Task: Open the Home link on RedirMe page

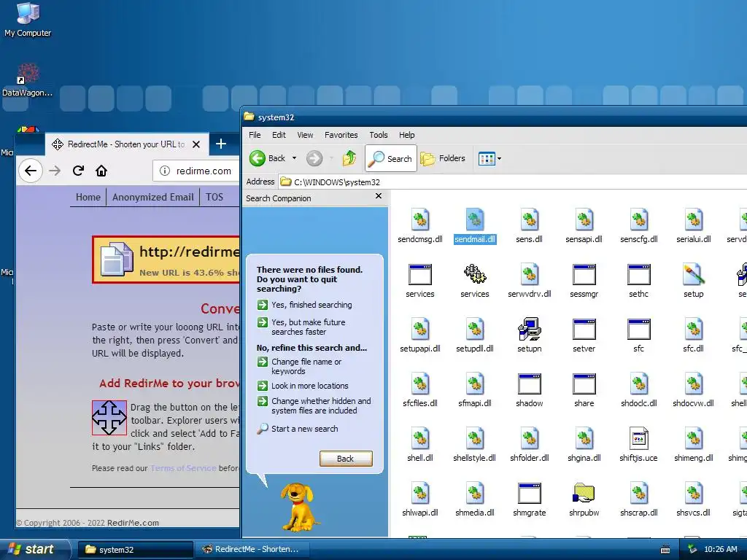Action: 88,197
